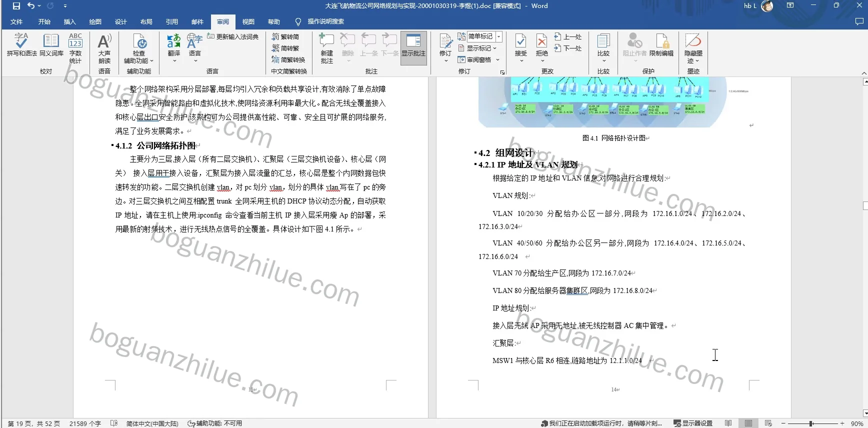
Task: Run spelling and grammar check (拼写和语法)
Action: click(x=21, y=44)
